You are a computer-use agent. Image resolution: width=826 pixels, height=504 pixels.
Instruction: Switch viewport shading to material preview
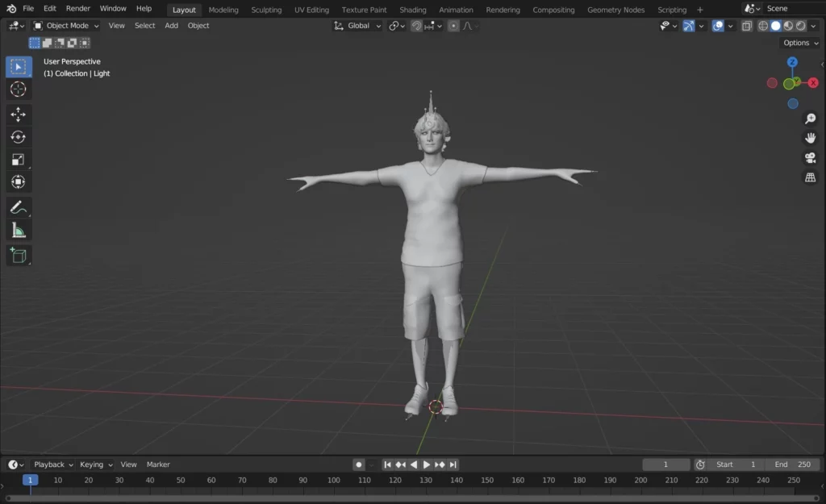pyautogui.click(x=788, y=26)
